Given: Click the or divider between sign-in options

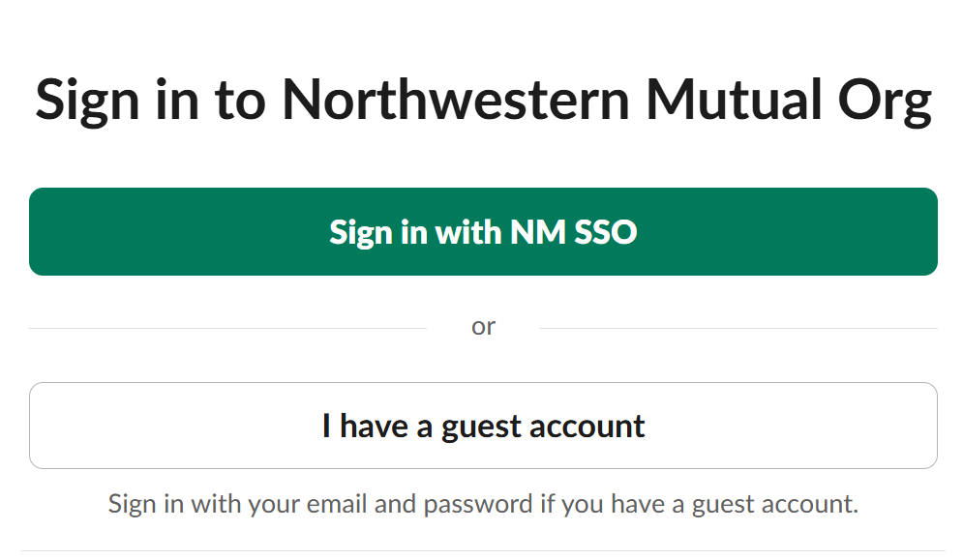Looking at the screenshot, I should tap(484, 326).
